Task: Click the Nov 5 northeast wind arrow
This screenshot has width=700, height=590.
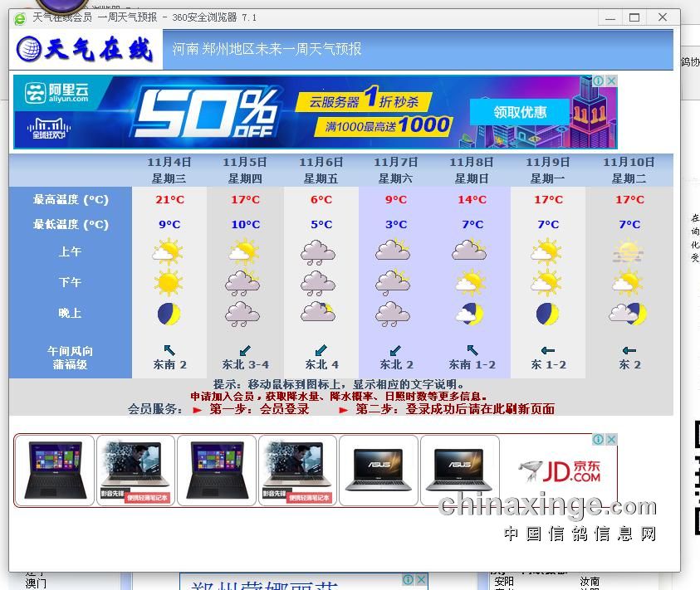Action: tap(245, 350)
